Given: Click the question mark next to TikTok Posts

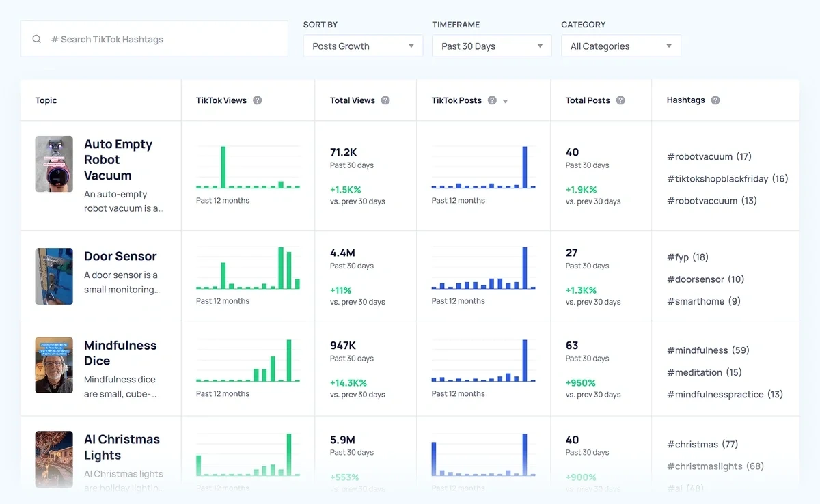Looking at the screenshot, I should tap(492, 100).
